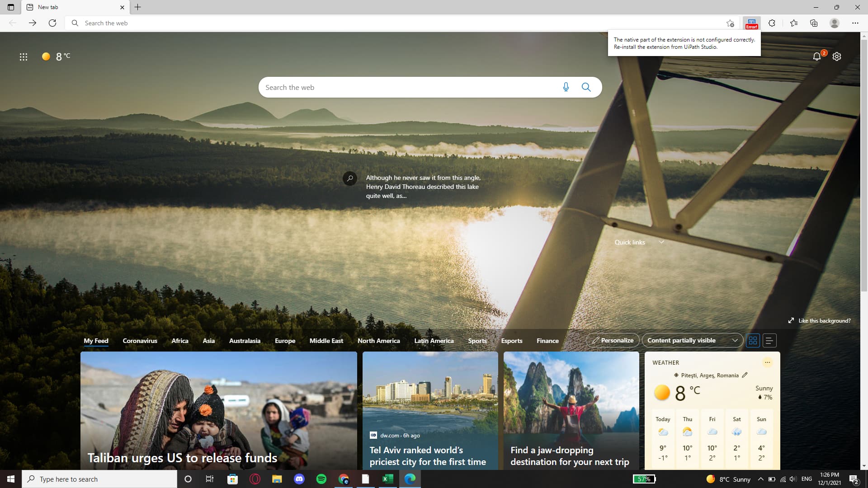Click the search magnifier in search box

[586, 87]
